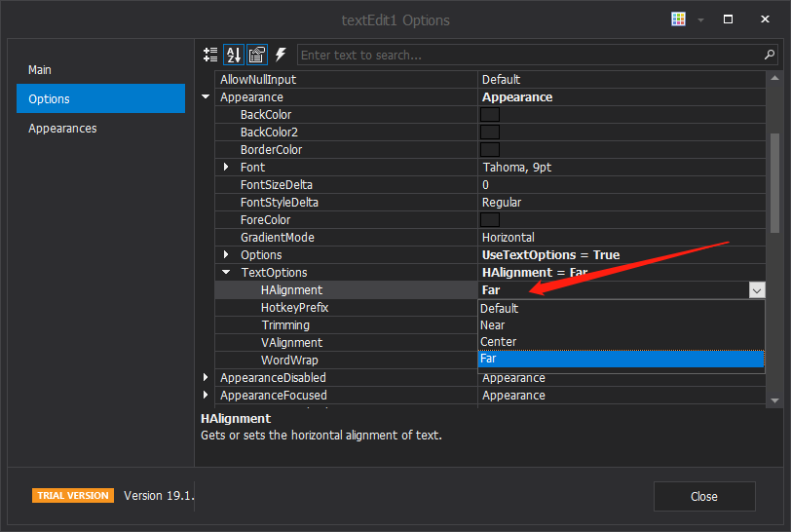791x532 pixels.
Task: Click the arrow beside the skin palette
Action: 699,19
